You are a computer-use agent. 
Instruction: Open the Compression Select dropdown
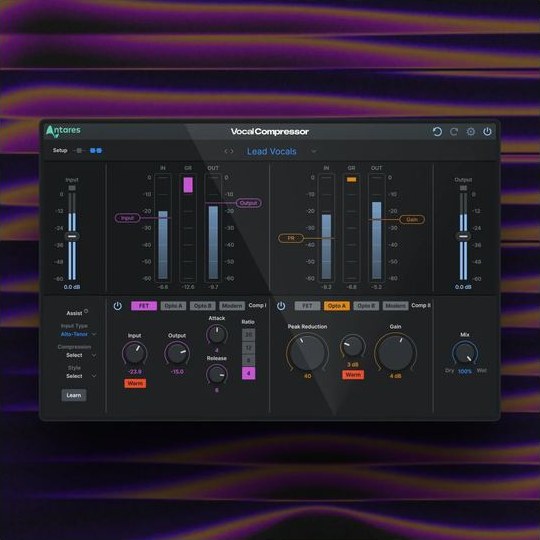click(81, 355)
